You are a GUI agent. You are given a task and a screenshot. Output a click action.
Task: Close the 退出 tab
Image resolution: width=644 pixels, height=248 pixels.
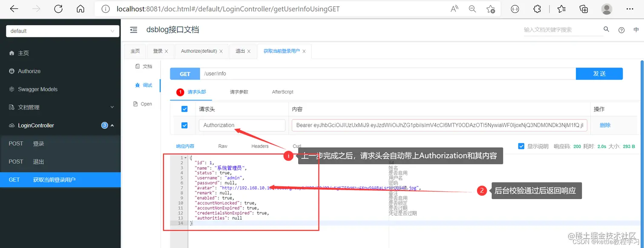pyautogui.click(x=249, y=51)
